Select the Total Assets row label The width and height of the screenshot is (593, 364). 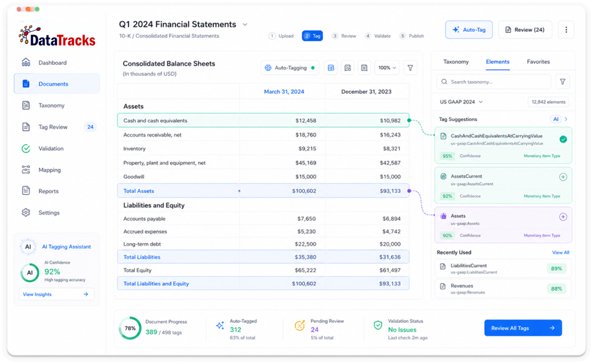[x=139, y=192]
